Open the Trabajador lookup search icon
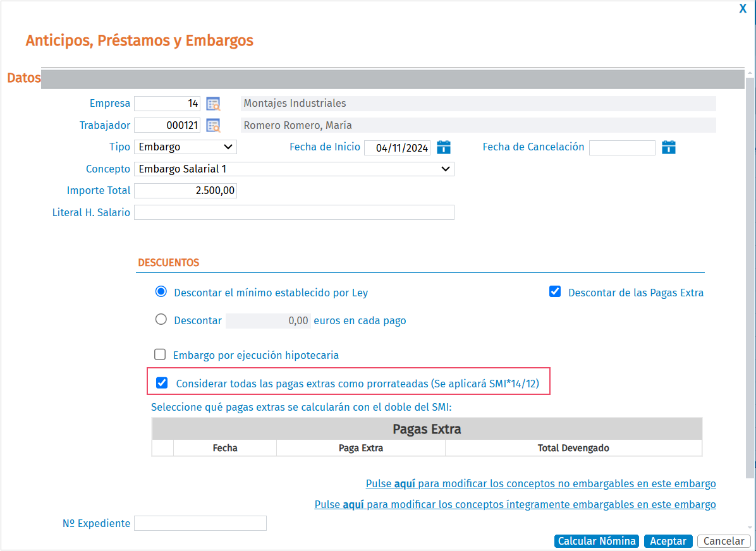The image size is (756, 551). 213,125
